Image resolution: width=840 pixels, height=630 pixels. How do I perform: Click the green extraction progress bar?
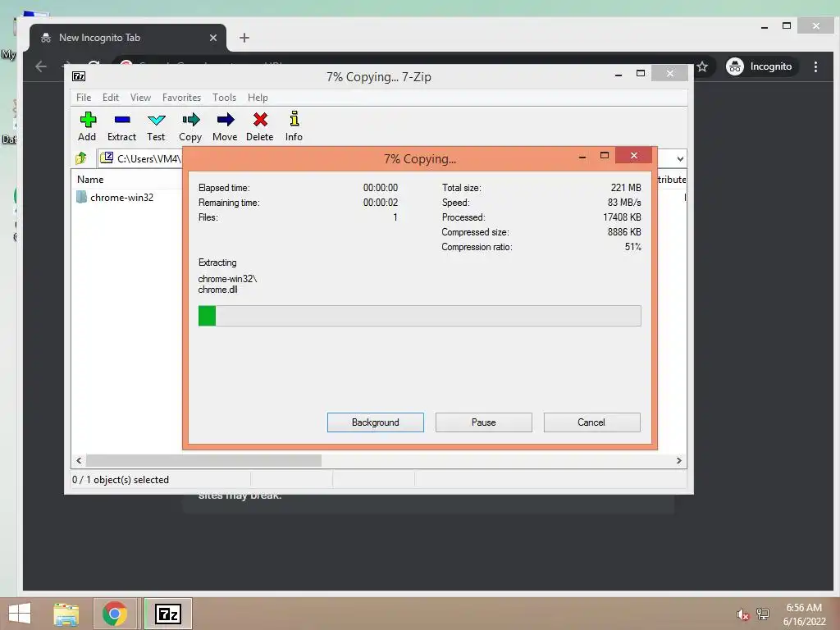click(419, 316)
